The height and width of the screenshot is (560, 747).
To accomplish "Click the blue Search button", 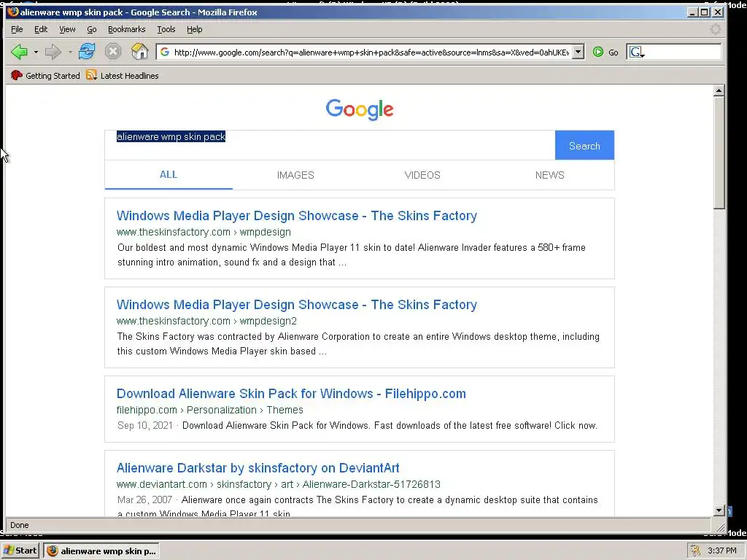I will tap(584, 145).
